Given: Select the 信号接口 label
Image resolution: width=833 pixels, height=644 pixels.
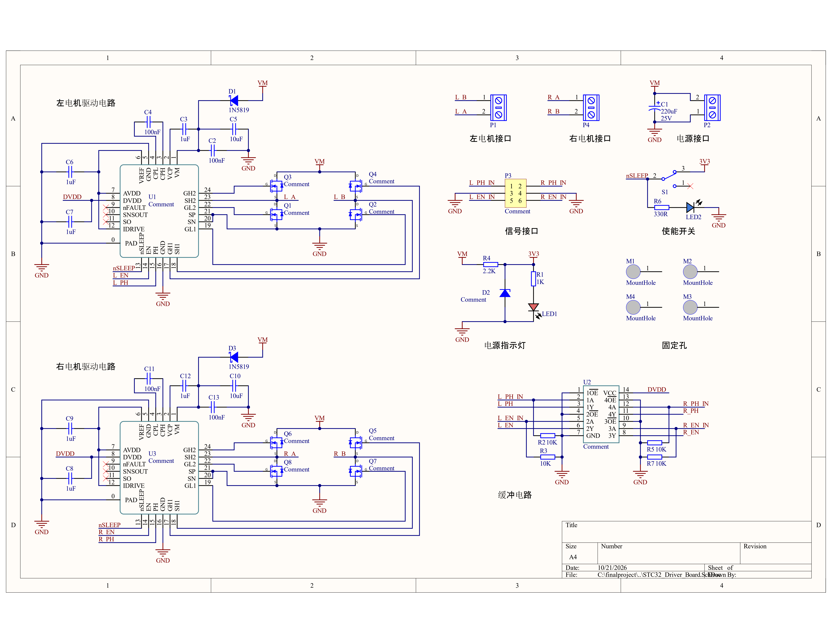Looking at the screenshot, I should pos(521,231).
